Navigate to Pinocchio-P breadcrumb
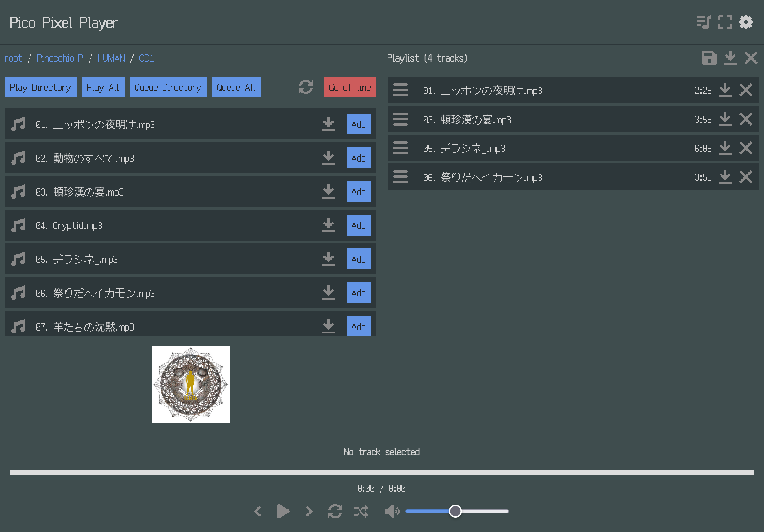The image size is (764, 532). tap(60, 58)
